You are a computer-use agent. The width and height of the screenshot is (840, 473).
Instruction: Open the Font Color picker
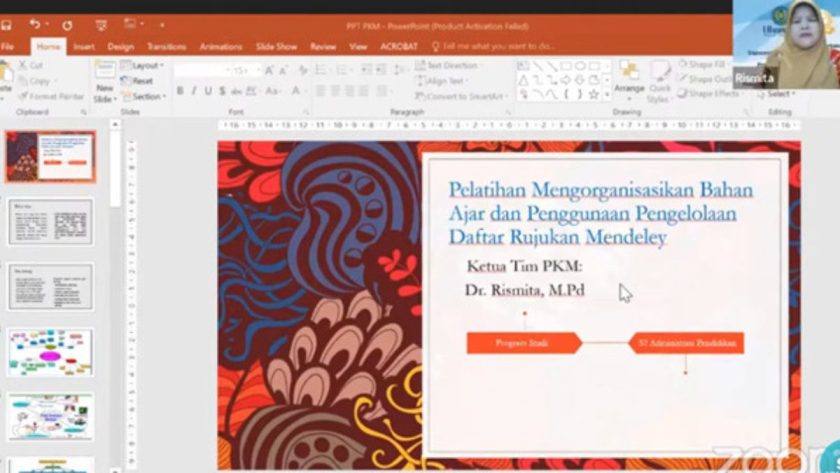(297, 91)
